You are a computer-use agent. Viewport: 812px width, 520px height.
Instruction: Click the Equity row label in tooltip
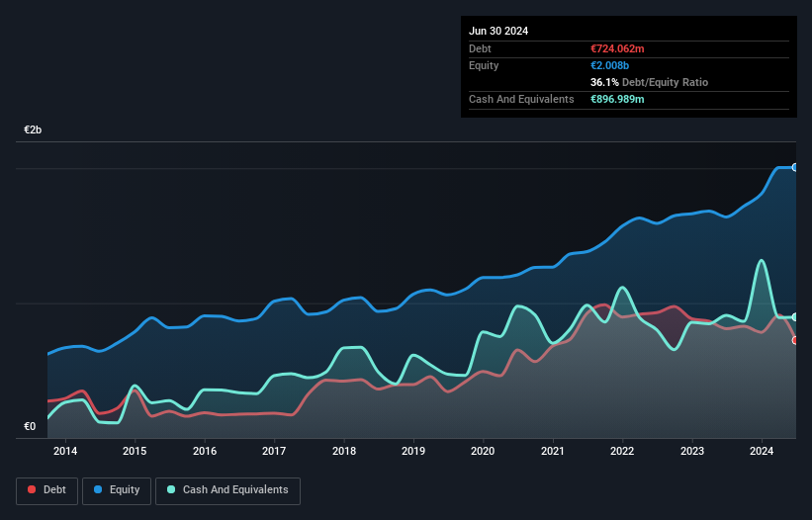click(x=484, y=65)
